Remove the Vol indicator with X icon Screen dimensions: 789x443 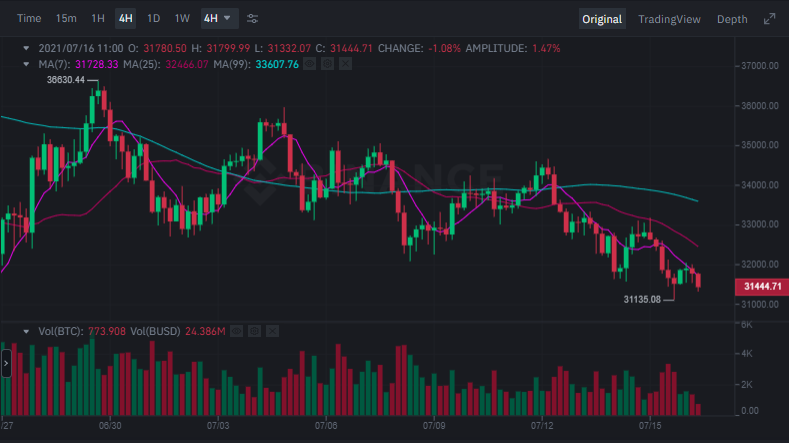pos(271,330)
